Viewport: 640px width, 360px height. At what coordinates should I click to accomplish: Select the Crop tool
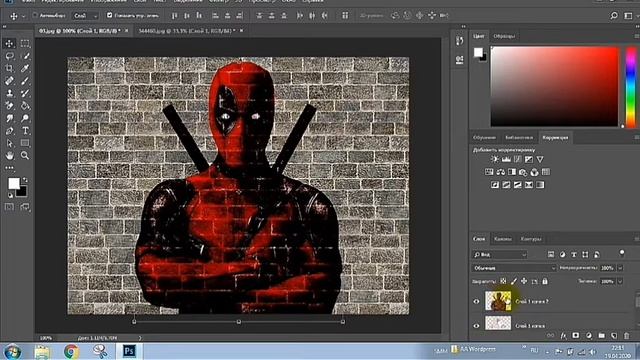pos(10,69)
